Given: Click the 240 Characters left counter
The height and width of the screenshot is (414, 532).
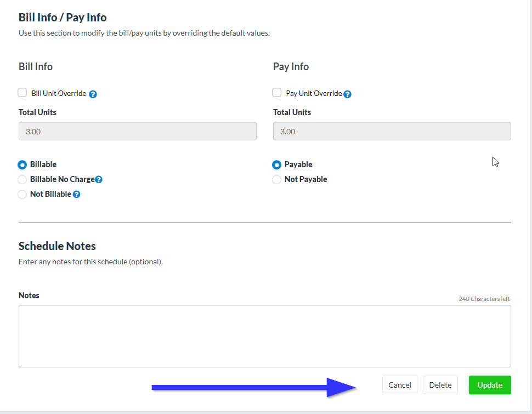Looking at the screenshot, I should tap(484, 299).
